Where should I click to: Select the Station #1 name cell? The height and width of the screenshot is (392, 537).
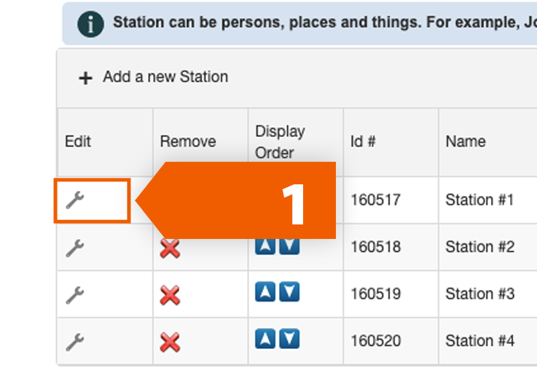[480, 200]
